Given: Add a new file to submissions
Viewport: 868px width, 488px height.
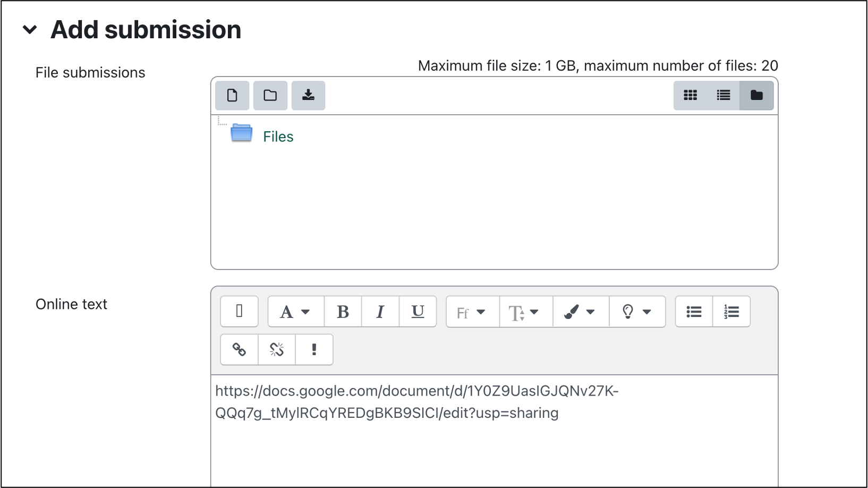Looking at the screenshot, I should click(232, 96).
